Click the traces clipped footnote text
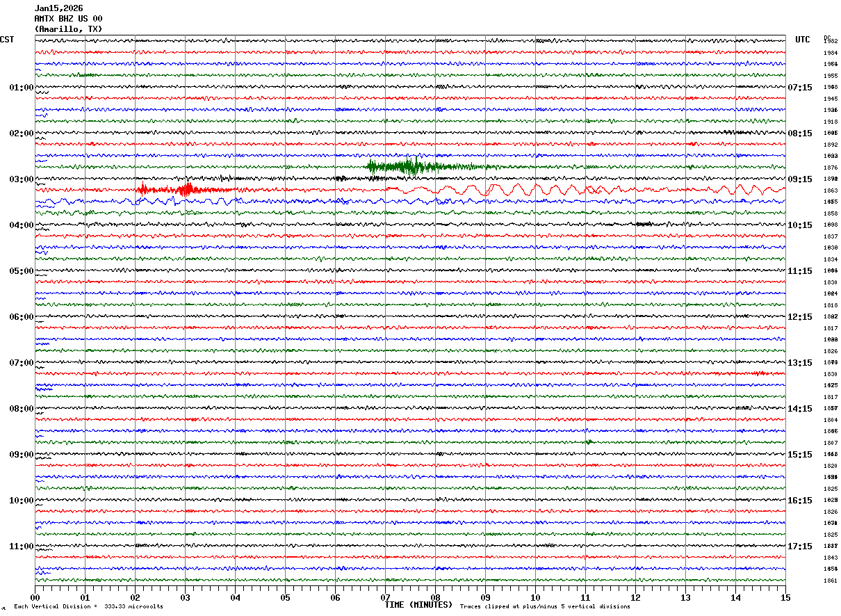The image size is (841, 616). pos(545,607)
